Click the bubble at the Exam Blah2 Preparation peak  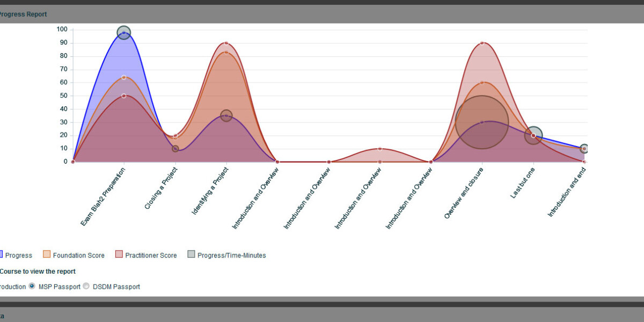coord(124,33)
